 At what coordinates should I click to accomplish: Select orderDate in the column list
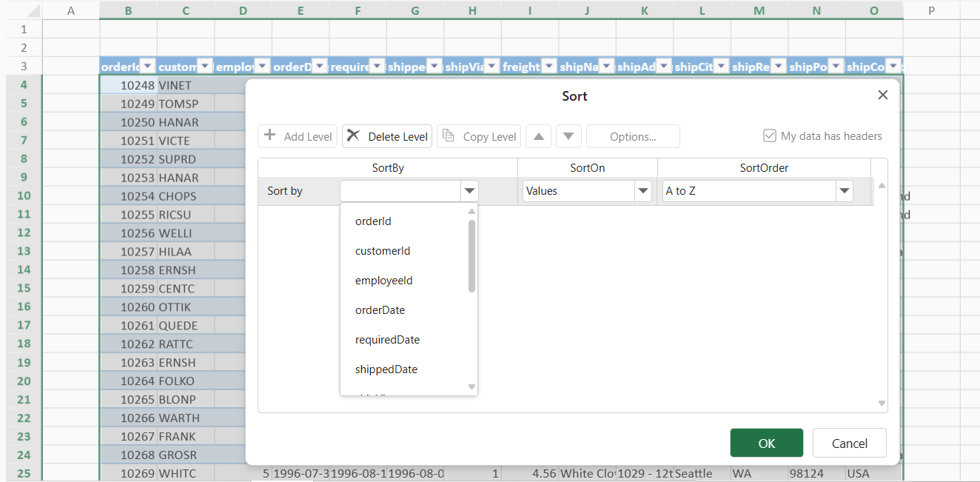tap(380, 310)
